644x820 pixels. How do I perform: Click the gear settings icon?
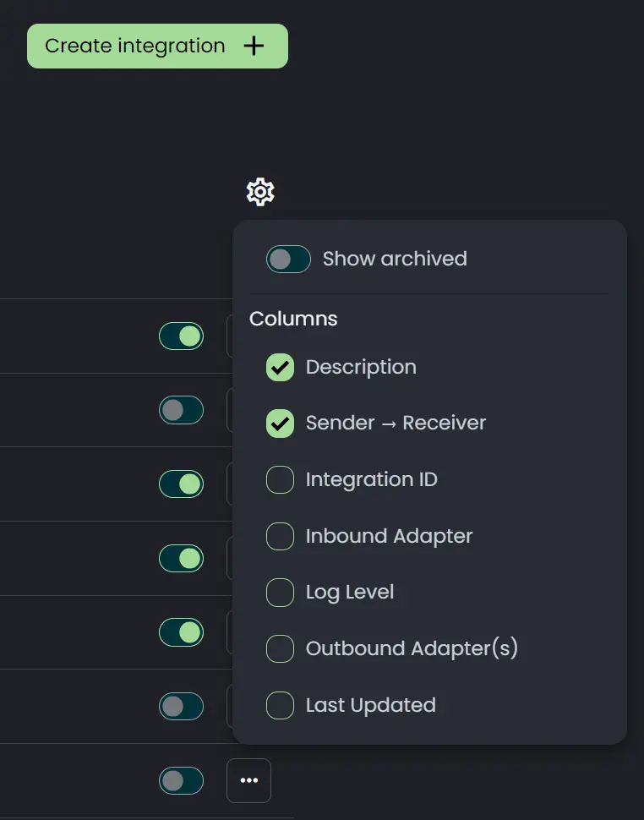click(x=260, y=192)
